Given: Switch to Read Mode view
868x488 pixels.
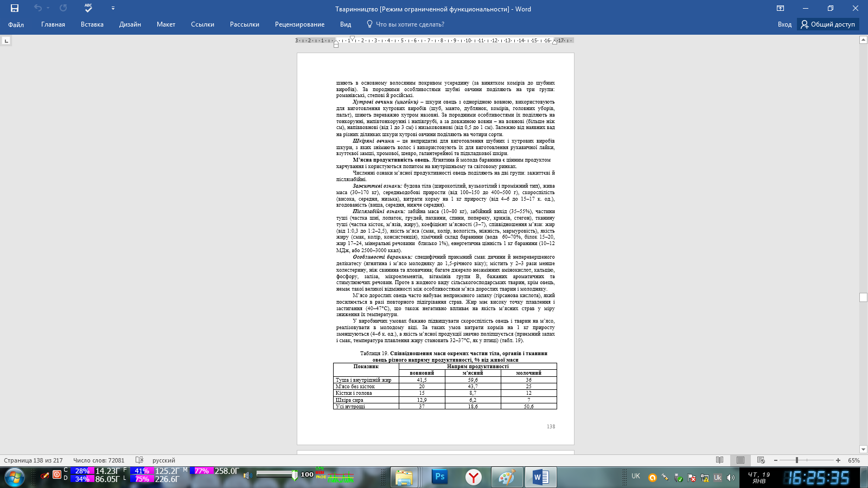Looking at the screenshot, I should coord(719,460).
